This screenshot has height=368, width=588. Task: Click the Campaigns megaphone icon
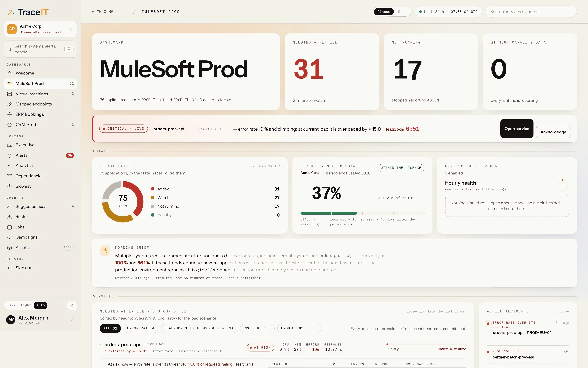[x=9, y=237]
